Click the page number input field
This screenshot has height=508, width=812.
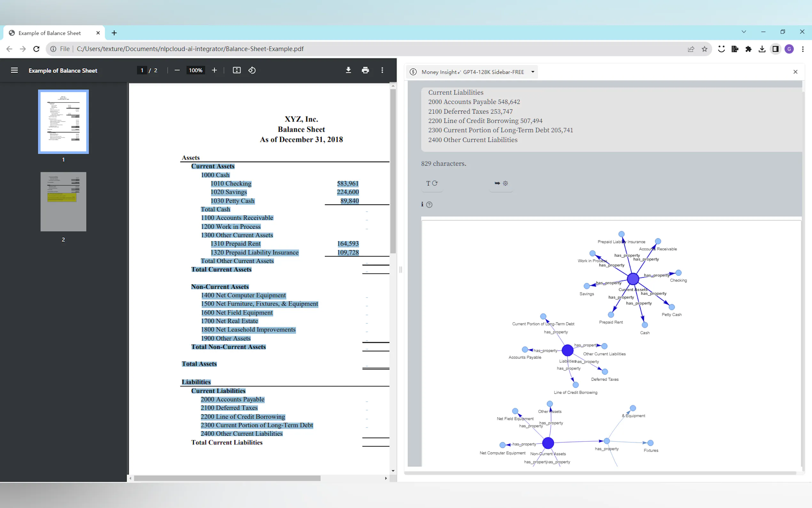tap(142, 70)
